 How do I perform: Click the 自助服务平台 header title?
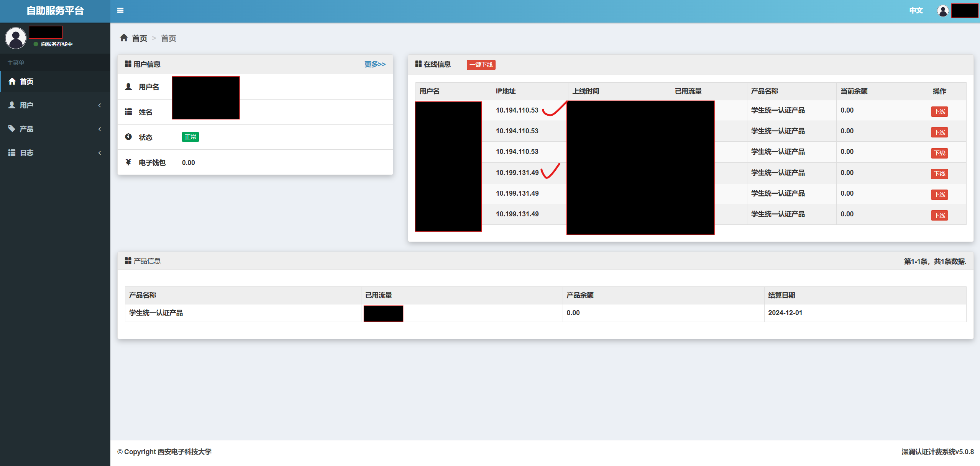click(55, 10)
